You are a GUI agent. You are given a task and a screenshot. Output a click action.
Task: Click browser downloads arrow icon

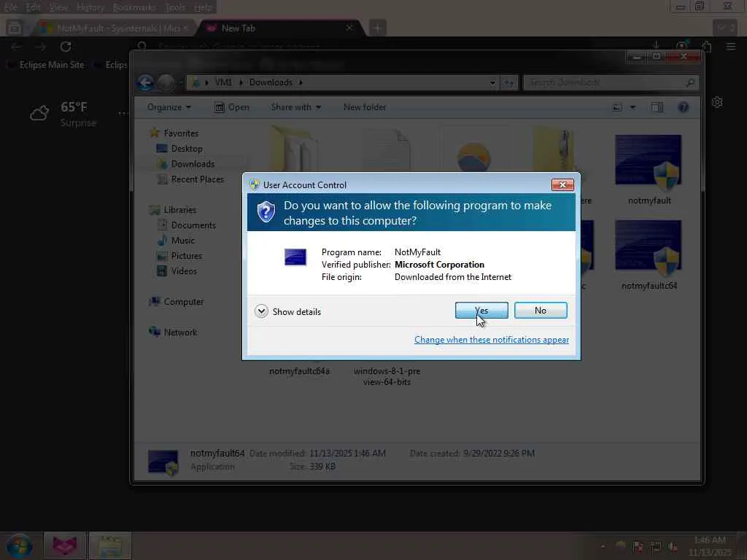656,46
